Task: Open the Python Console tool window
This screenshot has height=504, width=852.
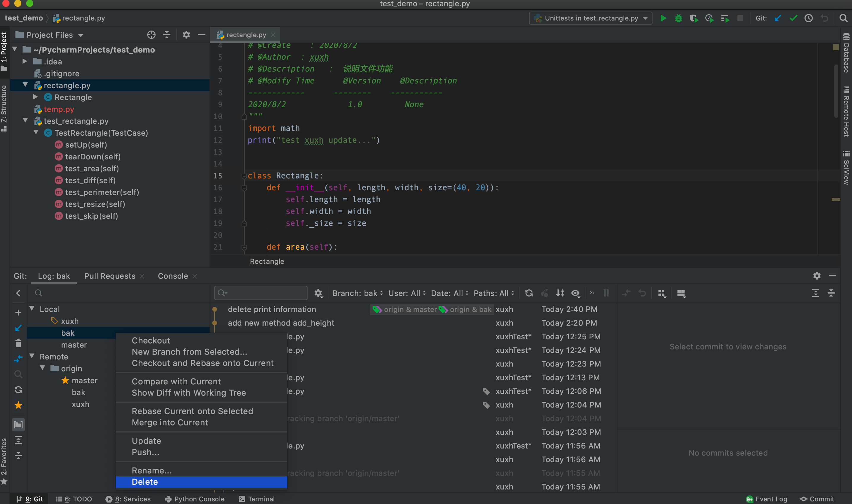Action: coord(194,499)
